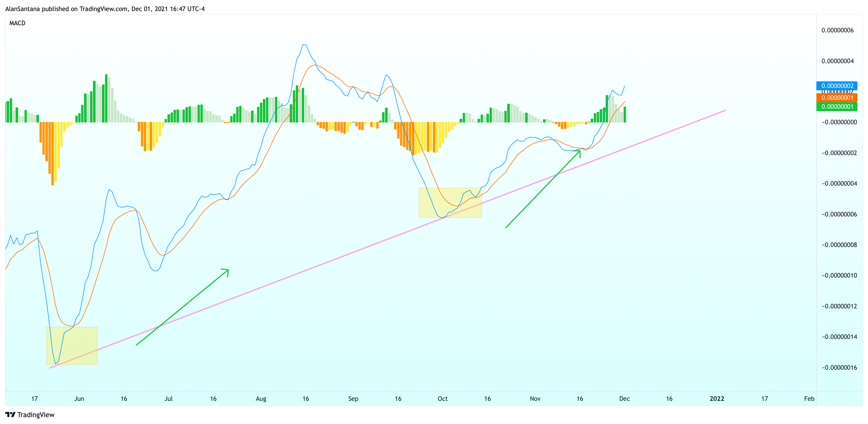
Task: Click the Nov date label on time axis
Action: pyautogui.click(x=535, y=399)
